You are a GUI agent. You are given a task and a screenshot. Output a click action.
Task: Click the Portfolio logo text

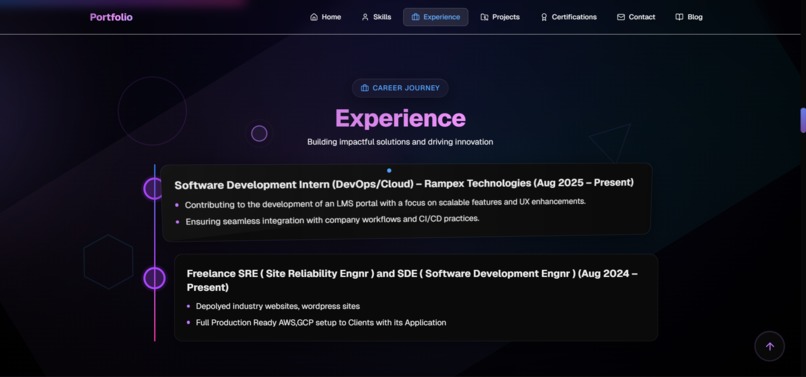[x=111, y=17]
